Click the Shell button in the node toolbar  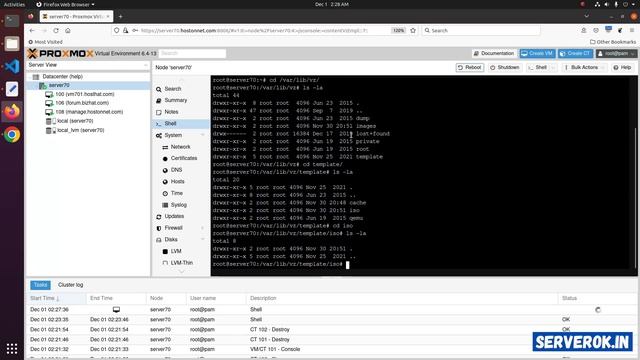pos(538,67)
